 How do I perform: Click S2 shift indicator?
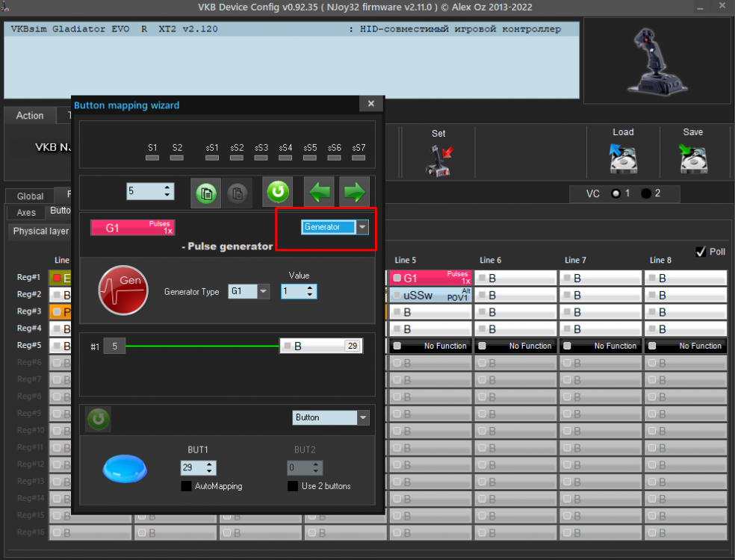click(x=177, y=158)
